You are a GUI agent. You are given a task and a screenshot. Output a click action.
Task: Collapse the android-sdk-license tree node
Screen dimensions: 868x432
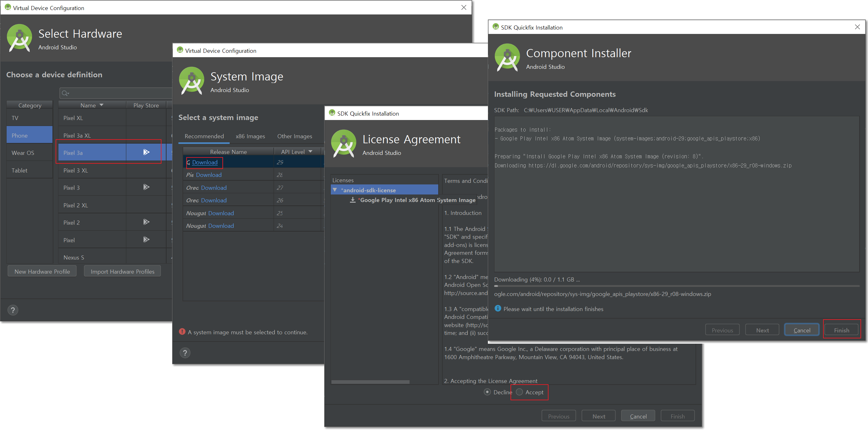(x=335, y=190)
